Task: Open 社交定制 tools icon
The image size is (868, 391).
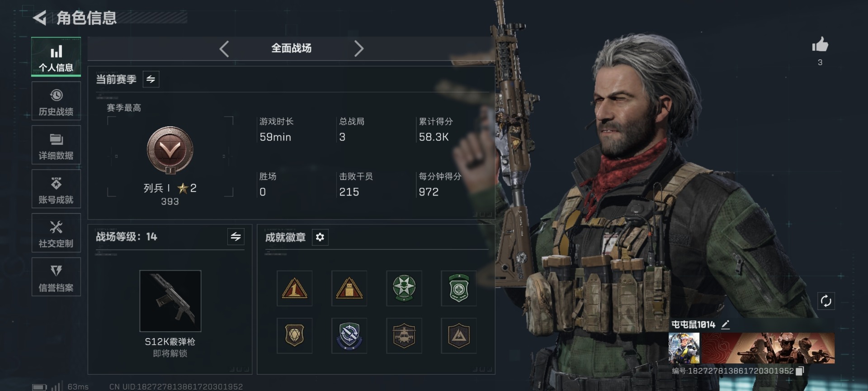Action: 56,227
